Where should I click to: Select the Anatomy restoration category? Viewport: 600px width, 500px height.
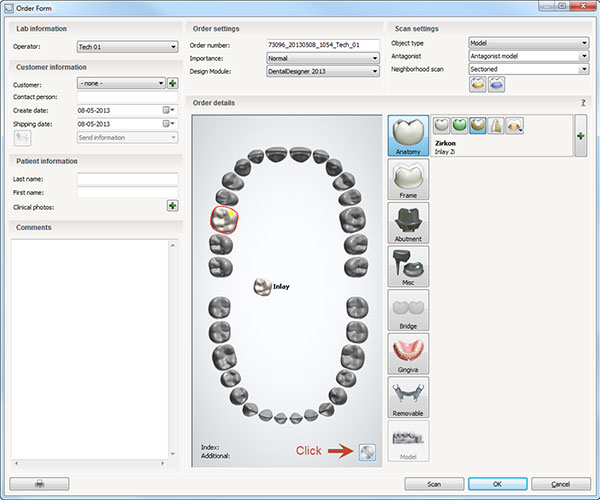coord(408,135)
